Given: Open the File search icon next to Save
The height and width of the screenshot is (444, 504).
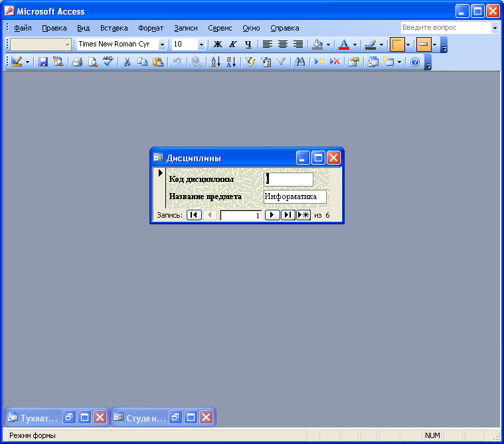Looking at the screenshot, I should [x=58, y=61].
